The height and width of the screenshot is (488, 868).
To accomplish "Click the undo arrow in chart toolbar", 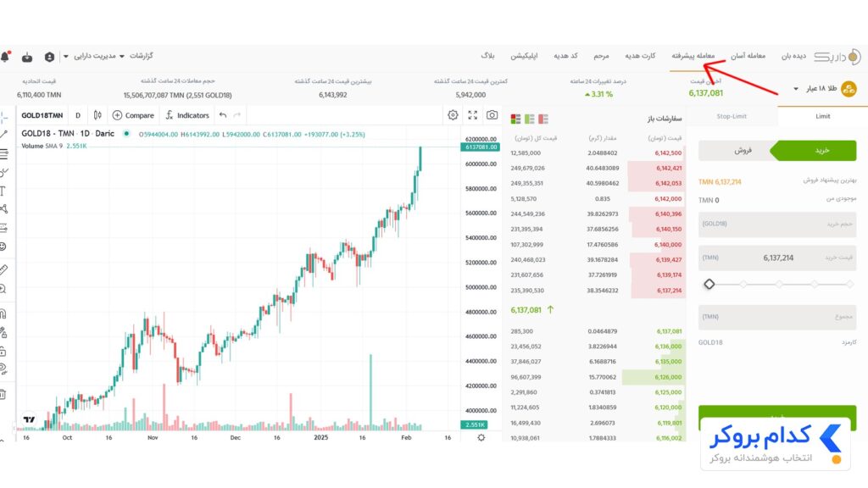I will pos(222,115).
